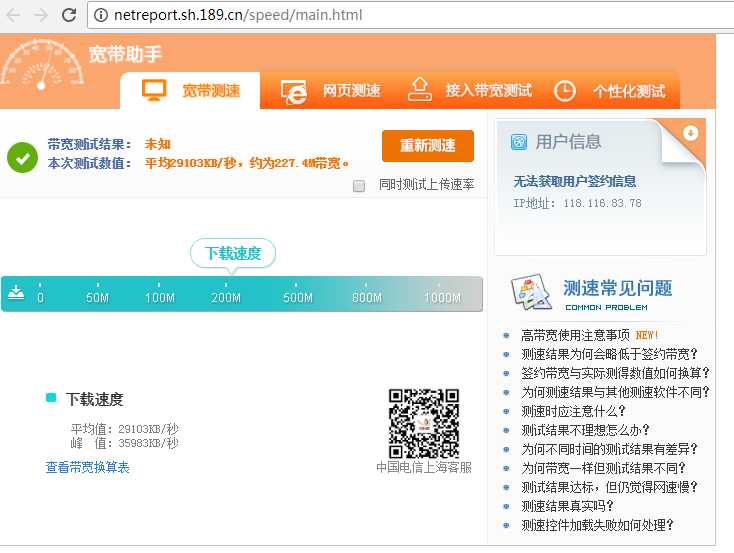
Task: Open the 查看带宽换算表 link
Action: (x=88, y=467)
